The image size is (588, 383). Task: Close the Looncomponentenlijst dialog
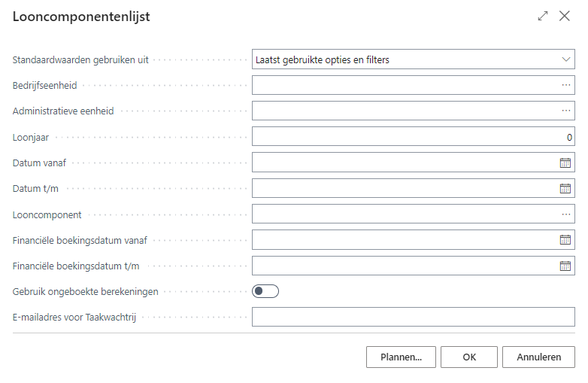(565, 16)
